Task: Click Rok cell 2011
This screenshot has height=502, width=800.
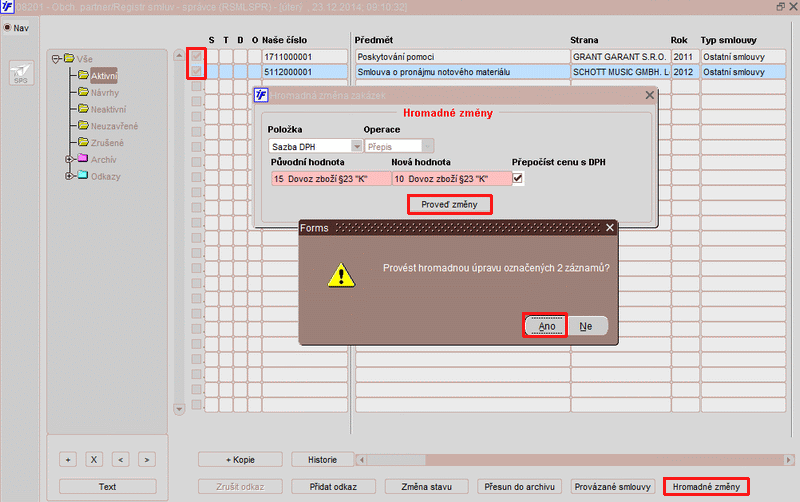Action: [685, 57]
